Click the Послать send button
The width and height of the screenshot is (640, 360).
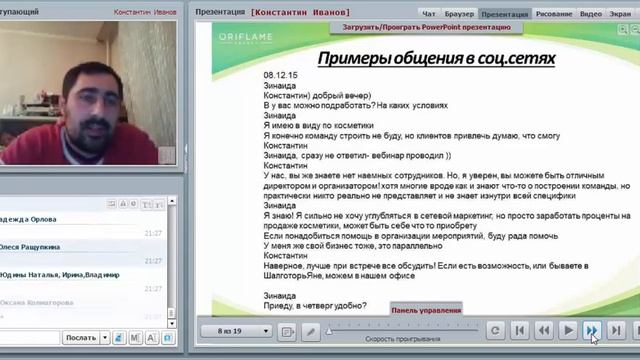[x=81, y=338]
